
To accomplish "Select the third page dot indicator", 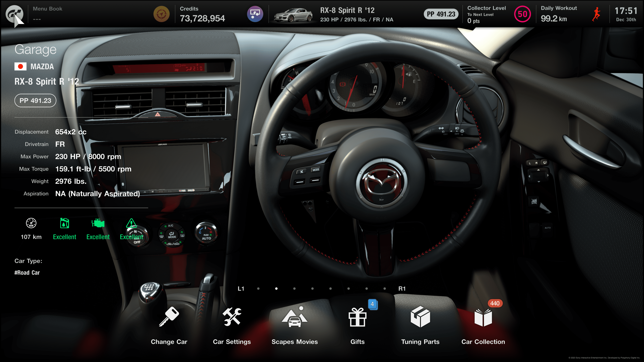I will click(x=294, y=289).
